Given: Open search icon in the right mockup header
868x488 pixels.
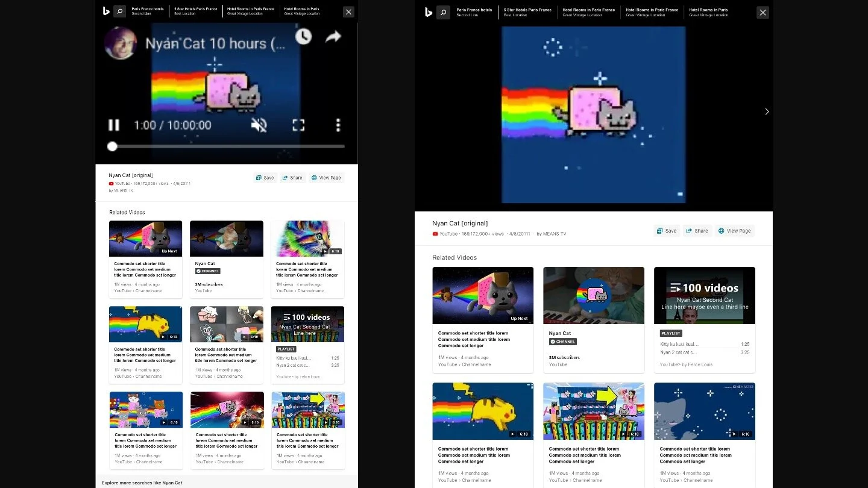Looking at the screenshot, I should tap(443, 12).
